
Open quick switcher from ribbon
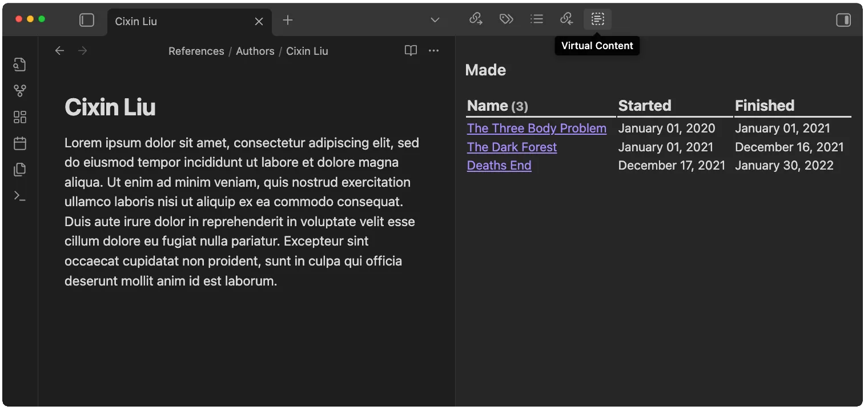pos(20,65)
